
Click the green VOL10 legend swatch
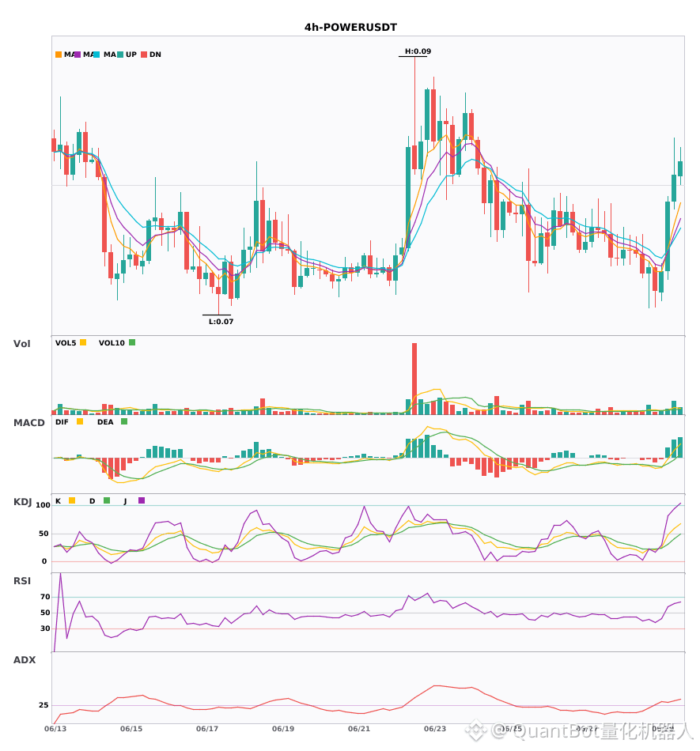coord(132,342)
